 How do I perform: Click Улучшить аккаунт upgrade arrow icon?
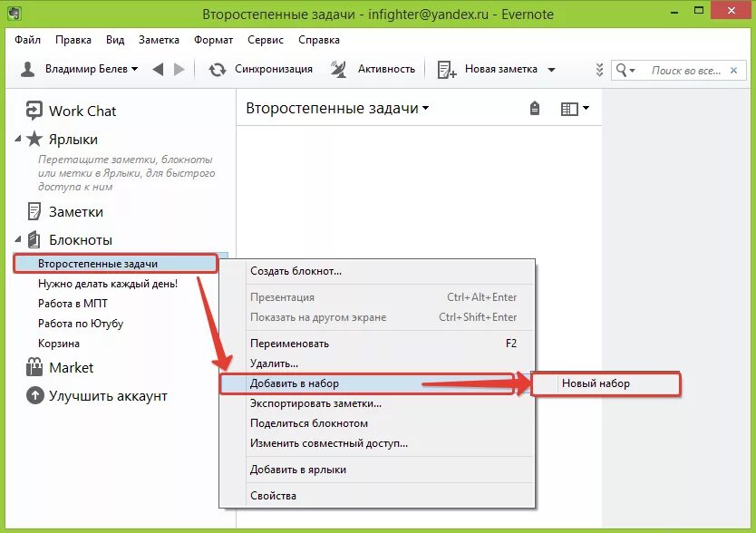click(x=34, y=396)
